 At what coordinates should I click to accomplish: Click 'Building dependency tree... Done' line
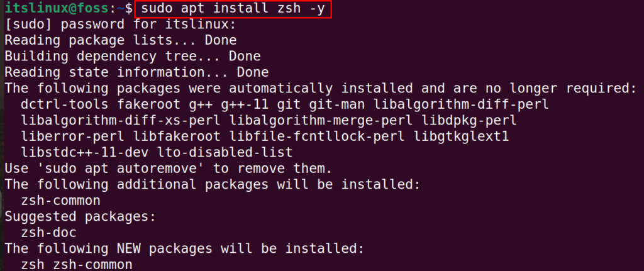pyautogui.click(x=132, y=56)
